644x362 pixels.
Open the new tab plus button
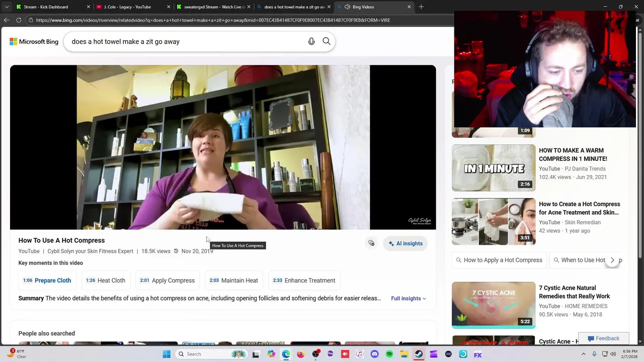click(x=421, y=7)
